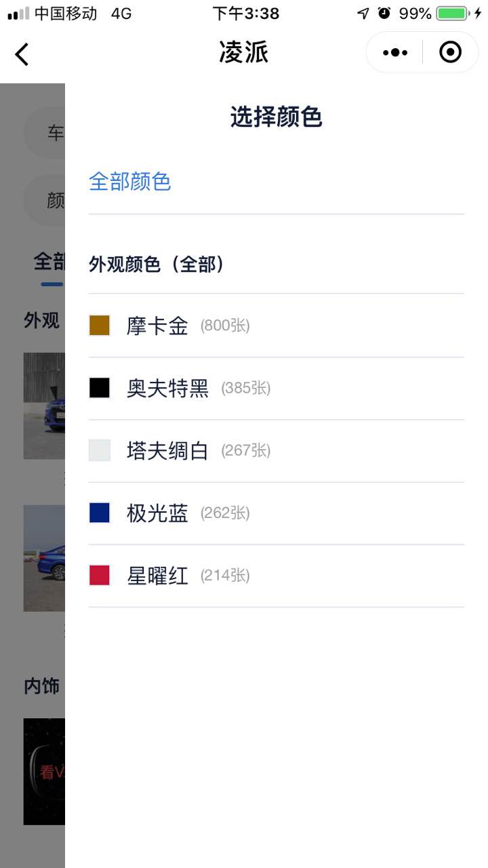Choose the 塔夫绸白 white color swatch

pyautogui.click(x=100, y=450)
